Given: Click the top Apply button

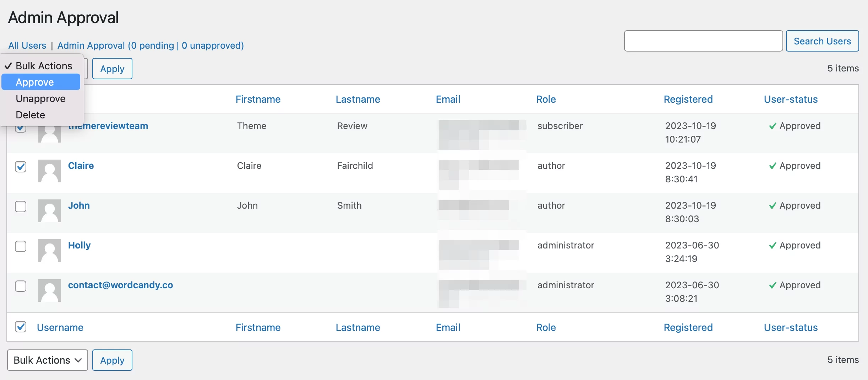Looking at the screenshot, I should 112,69.
